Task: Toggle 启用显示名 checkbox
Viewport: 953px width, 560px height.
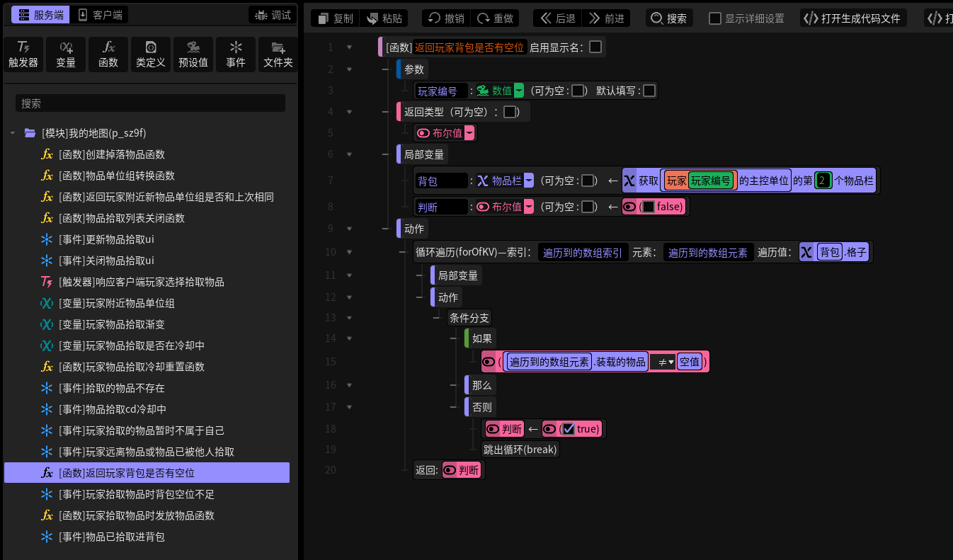Action: pyautogui.click(x=595, y=47)
